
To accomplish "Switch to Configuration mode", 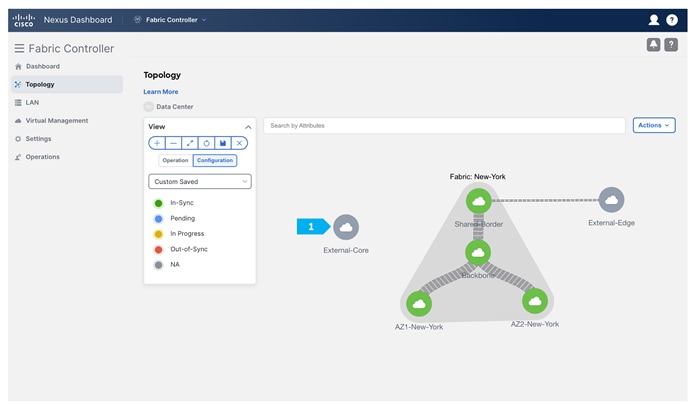I will click(x=215, y=160).
